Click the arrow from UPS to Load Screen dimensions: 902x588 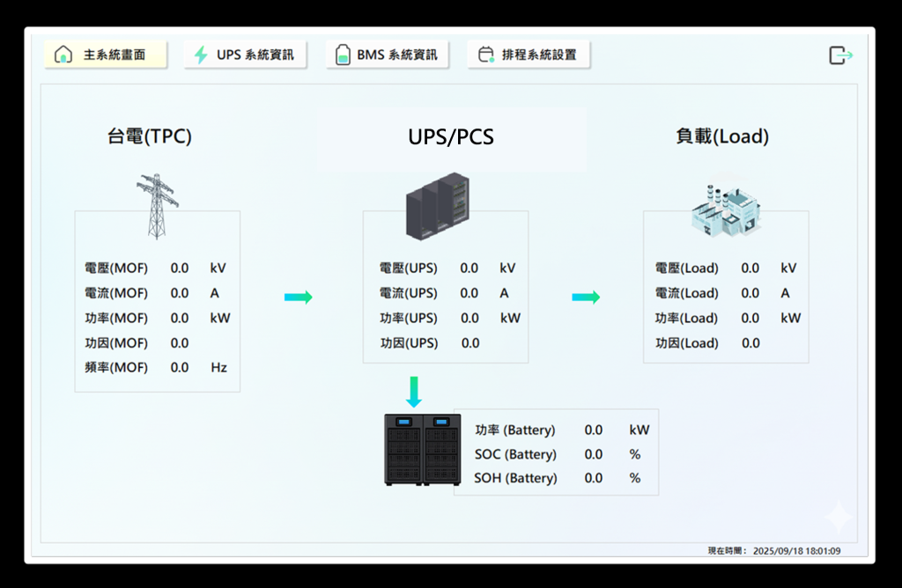point(586,298)
